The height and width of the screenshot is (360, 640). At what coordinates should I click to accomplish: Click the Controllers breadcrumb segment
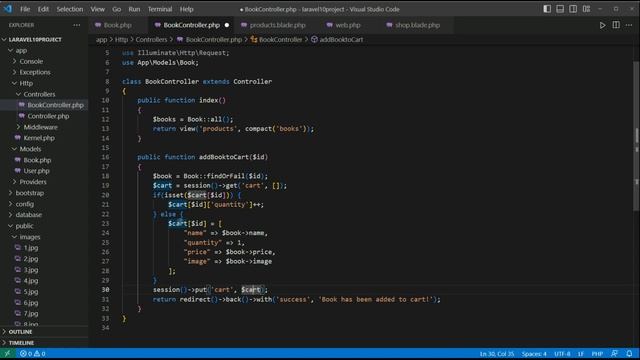point(151,40)
